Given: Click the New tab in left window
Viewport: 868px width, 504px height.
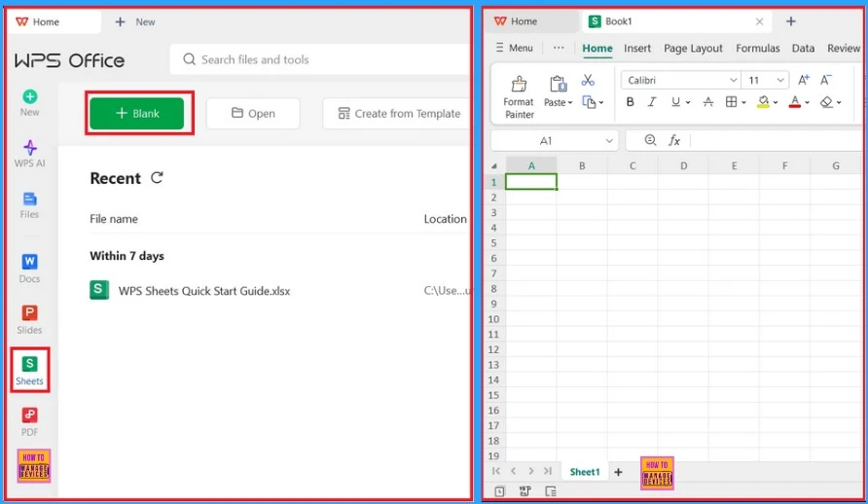Looking at the screenshot, I should (x=135, y=22).
